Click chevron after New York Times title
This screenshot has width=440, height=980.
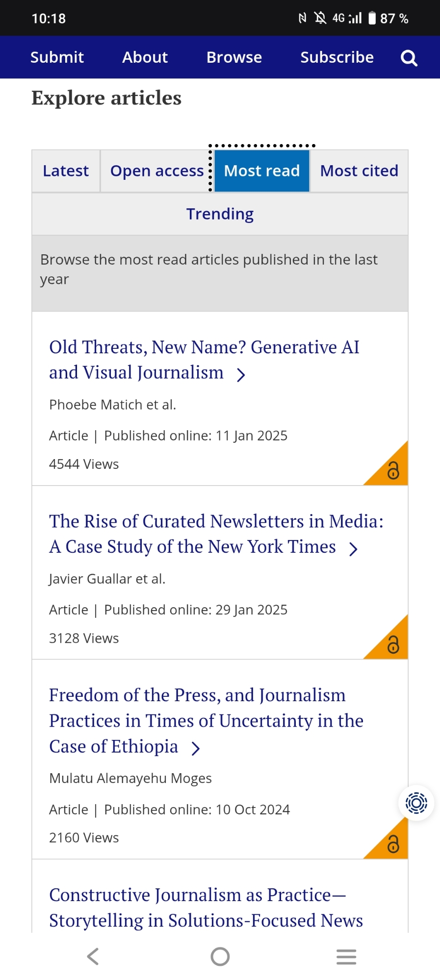pyautogui.click(x=353, y=549)
